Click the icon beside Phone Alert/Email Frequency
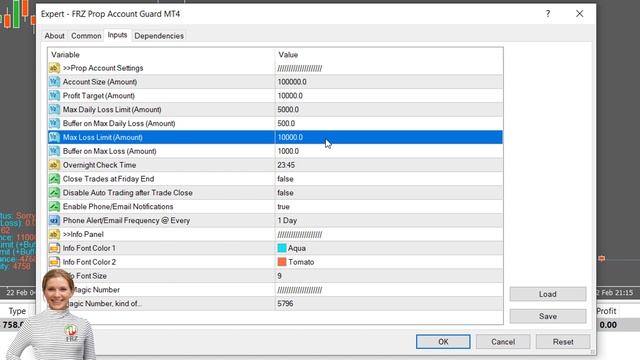Viewport: 640px width, 360px height. click(54, 220)
